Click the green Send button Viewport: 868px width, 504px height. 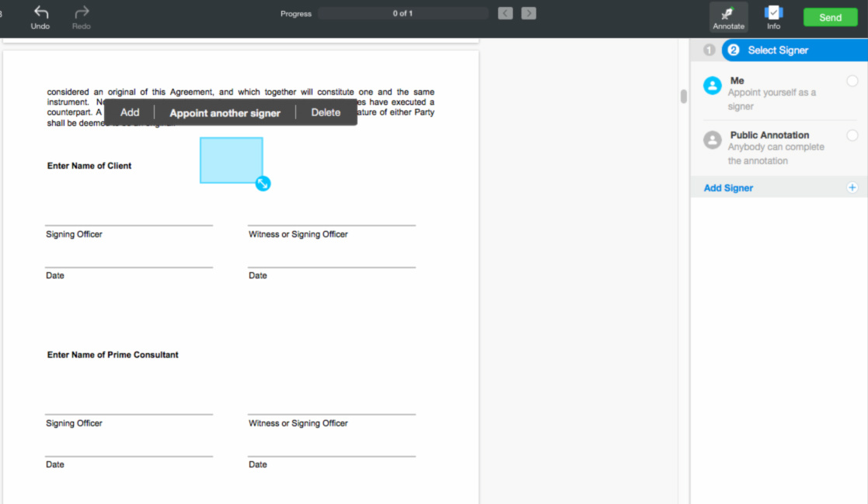tap(831, 17)
